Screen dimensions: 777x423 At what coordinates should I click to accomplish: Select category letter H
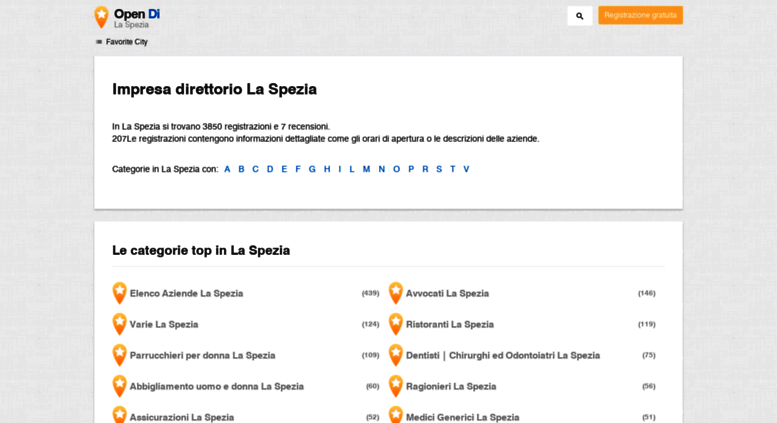(x=327, y=169)
